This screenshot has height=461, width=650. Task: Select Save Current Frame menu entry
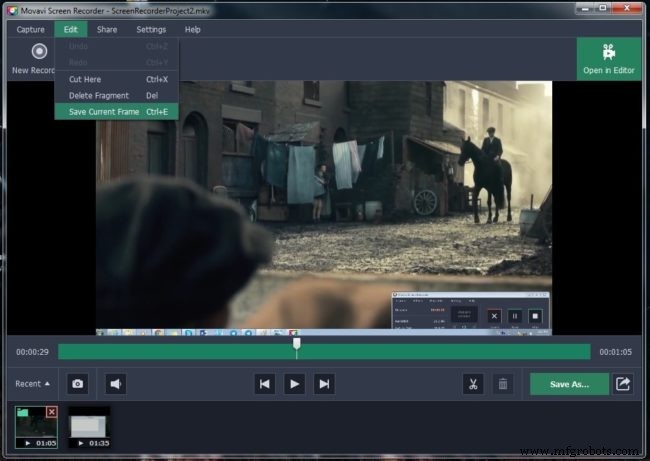(116, 112)
